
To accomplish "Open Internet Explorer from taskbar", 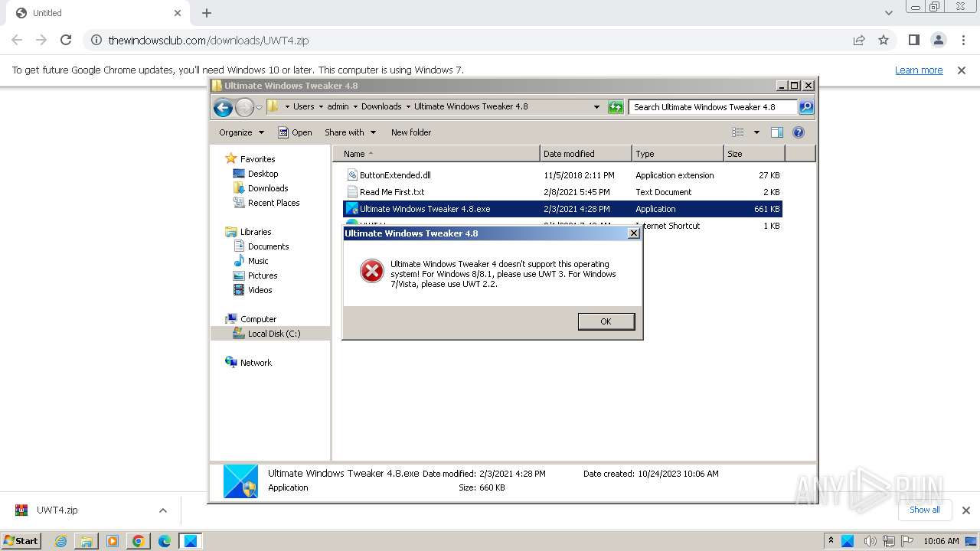I will (x=60, y=541).
